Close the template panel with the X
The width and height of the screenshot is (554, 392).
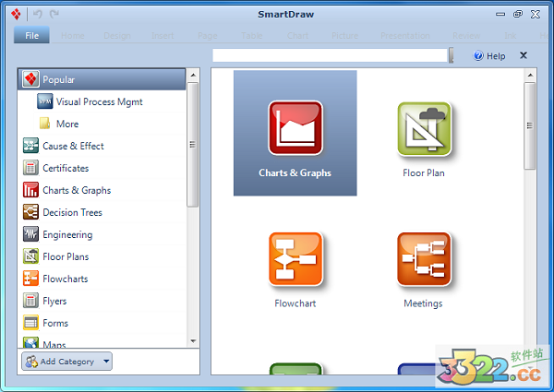[524, 55]
